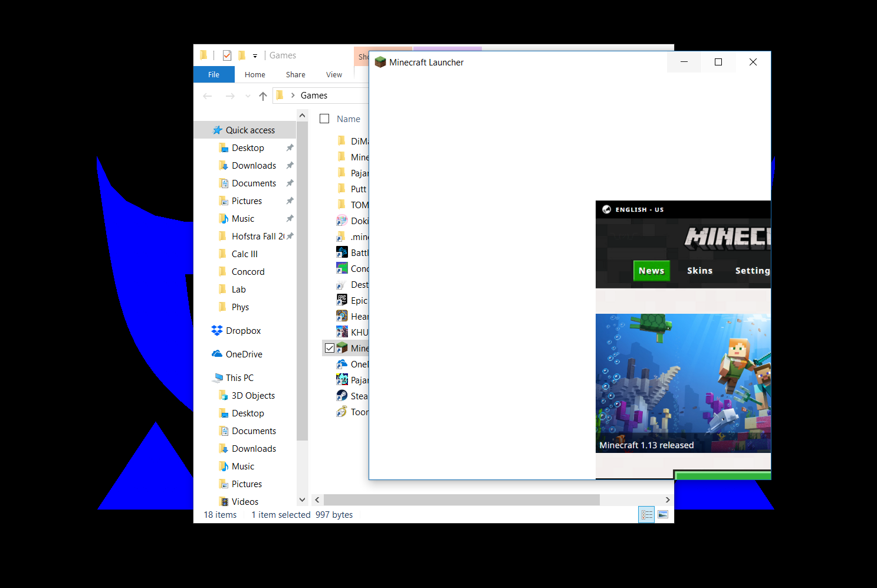This screenshot has width=877, height=588.
Task: Select the Battle.net shortcut icon in file list
Action: (x=342, y=252)
